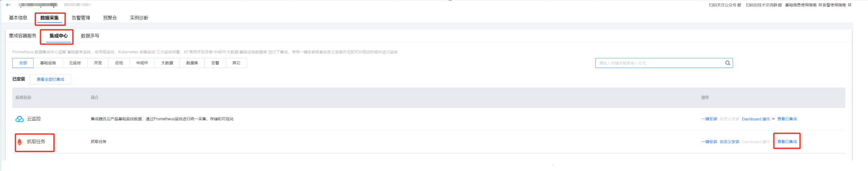Open the 集成容器服务 sub-tab
868x171 pixels.
[x=23, y=36]
